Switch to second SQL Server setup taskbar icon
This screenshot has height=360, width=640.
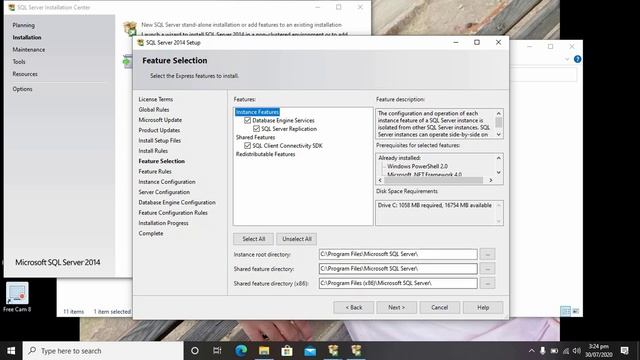(x=356, y=351)
